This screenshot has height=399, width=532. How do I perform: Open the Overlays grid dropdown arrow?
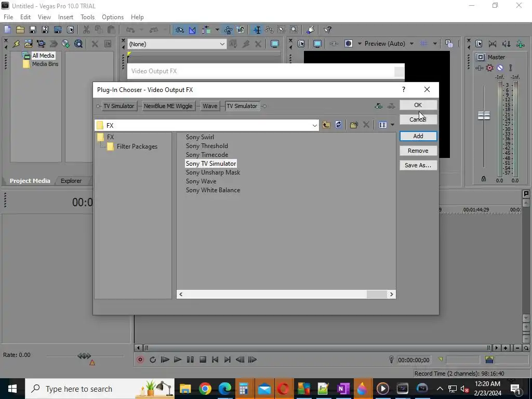(x=435, y=44)
